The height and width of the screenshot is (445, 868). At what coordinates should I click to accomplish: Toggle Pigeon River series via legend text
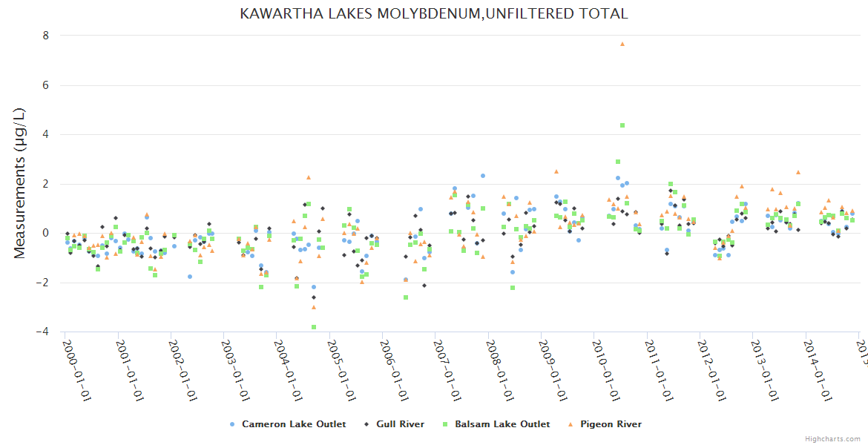(x=611, y=424)
